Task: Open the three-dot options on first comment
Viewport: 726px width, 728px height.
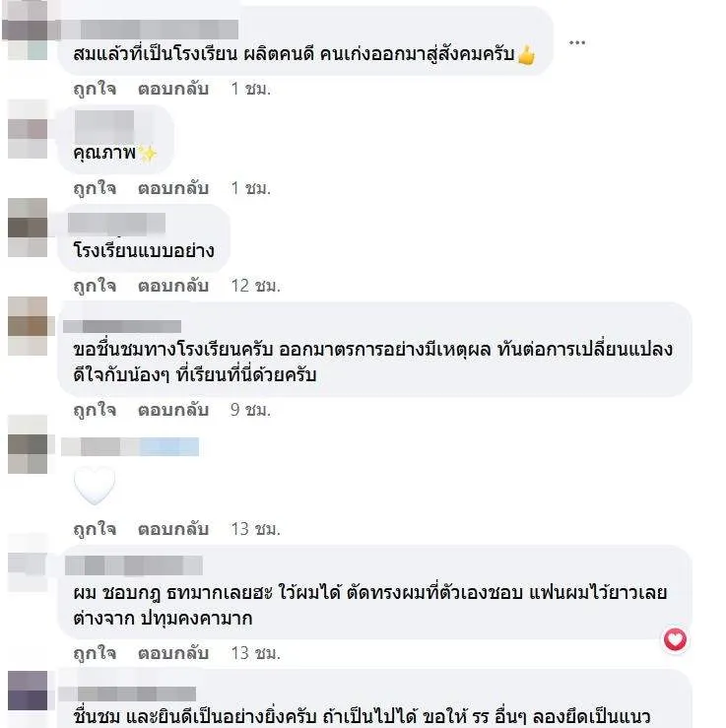Action: click(577, 42)
